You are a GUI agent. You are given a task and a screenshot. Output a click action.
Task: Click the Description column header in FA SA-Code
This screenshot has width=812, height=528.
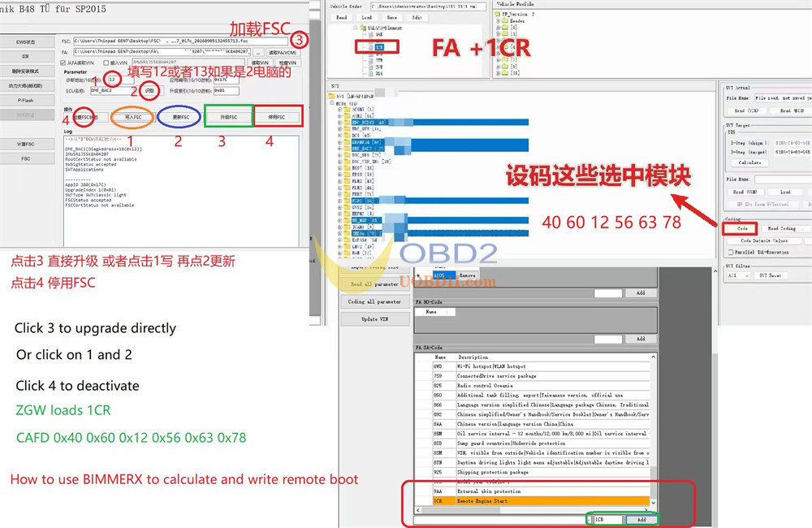473,357
